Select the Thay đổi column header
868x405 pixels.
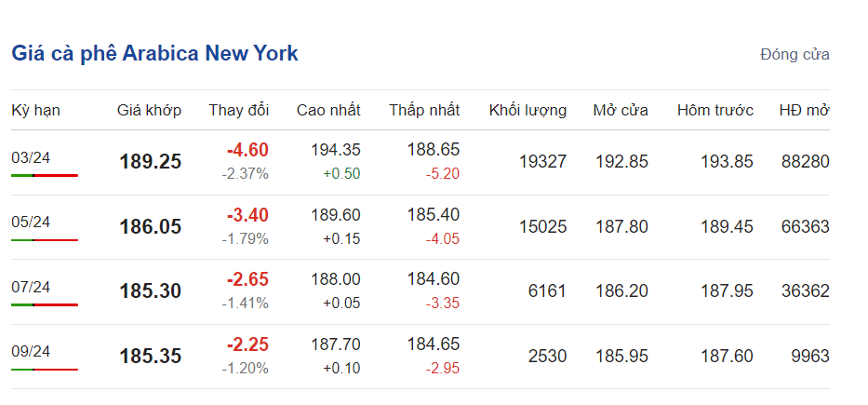tap(238, 110)
